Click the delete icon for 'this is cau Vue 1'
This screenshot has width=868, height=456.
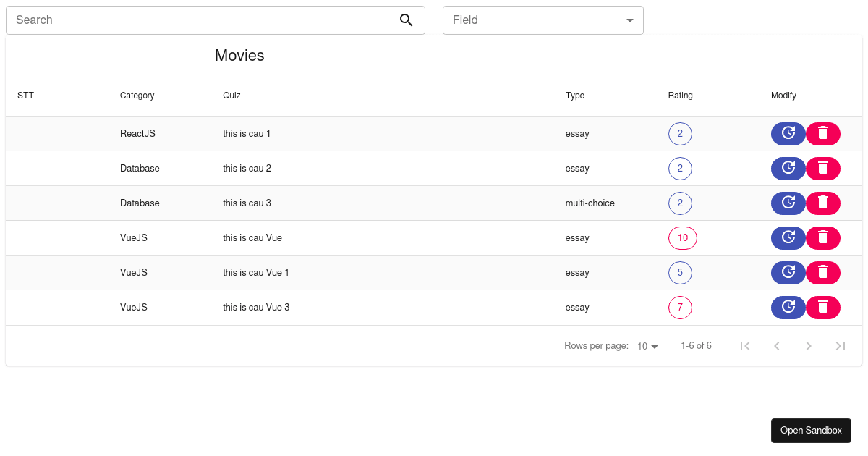(x=823, y=272)
